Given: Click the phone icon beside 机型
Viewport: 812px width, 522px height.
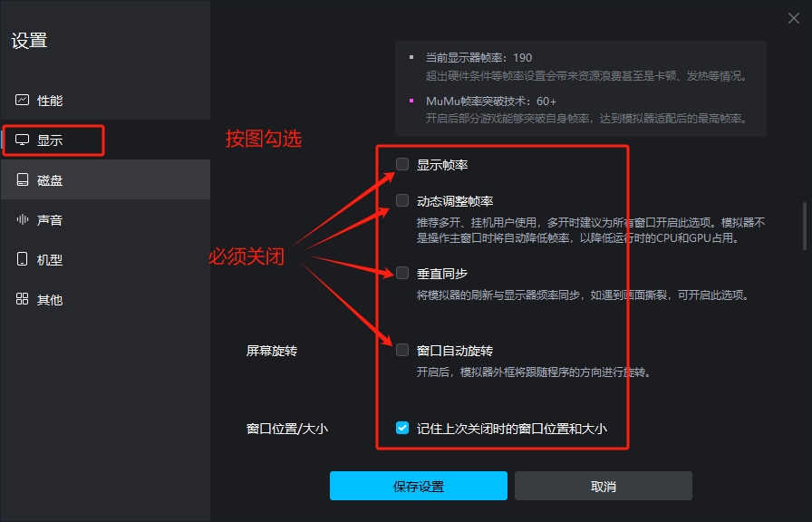Looking at the screenshot, I should 23,260.
